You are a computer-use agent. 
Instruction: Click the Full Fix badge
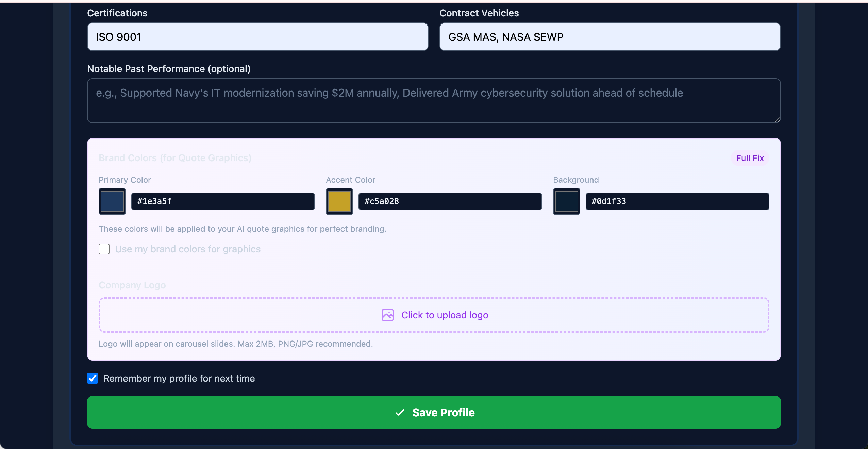pyautogui.click(x=750, y=158)
